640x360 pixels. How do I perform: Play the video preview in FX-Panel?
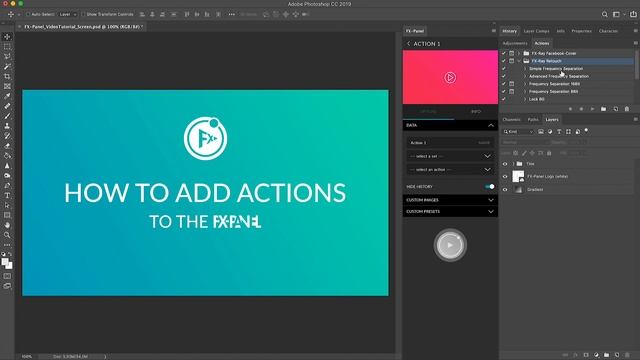click(450, 78)
